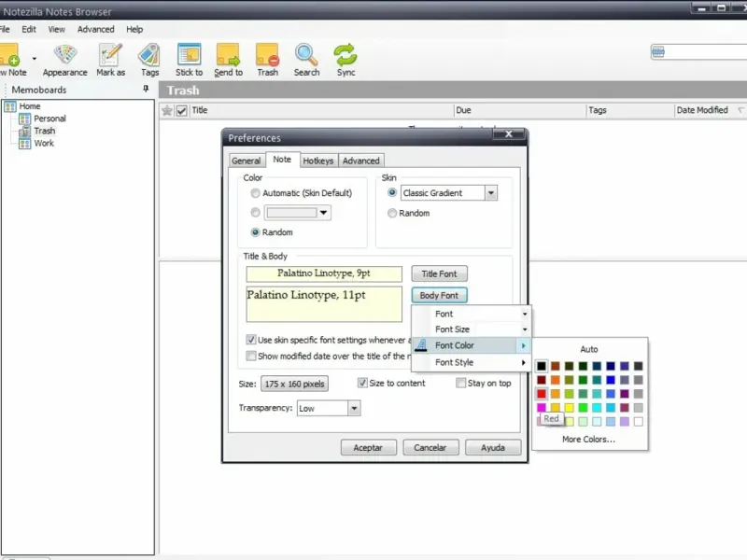This screenshot has height=560, width=747.
Task: Enable Stay on top checkbox
Action: 460,383
